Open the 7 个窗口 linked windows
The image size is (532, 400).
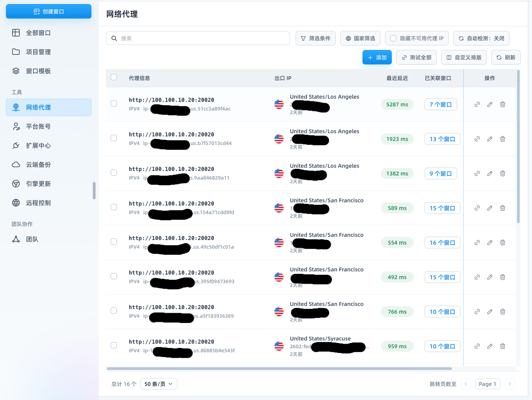coord(441,104)
